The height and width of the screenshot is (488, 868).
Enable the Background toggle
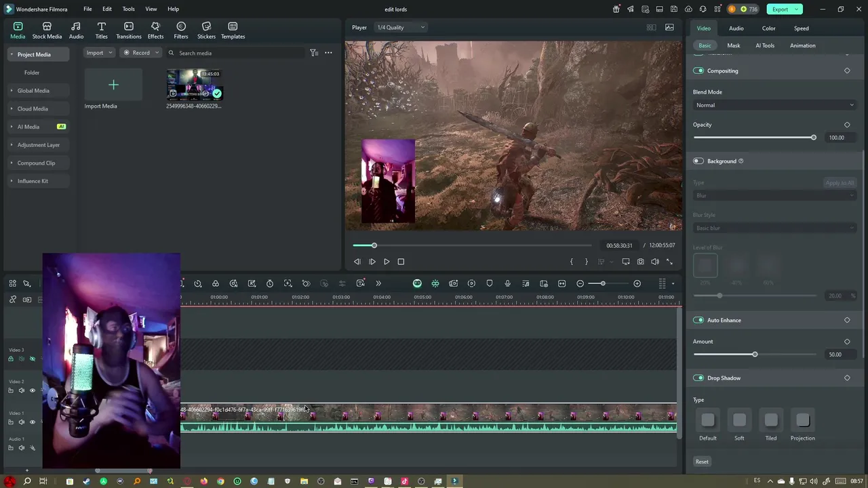[x=698, y=161]
